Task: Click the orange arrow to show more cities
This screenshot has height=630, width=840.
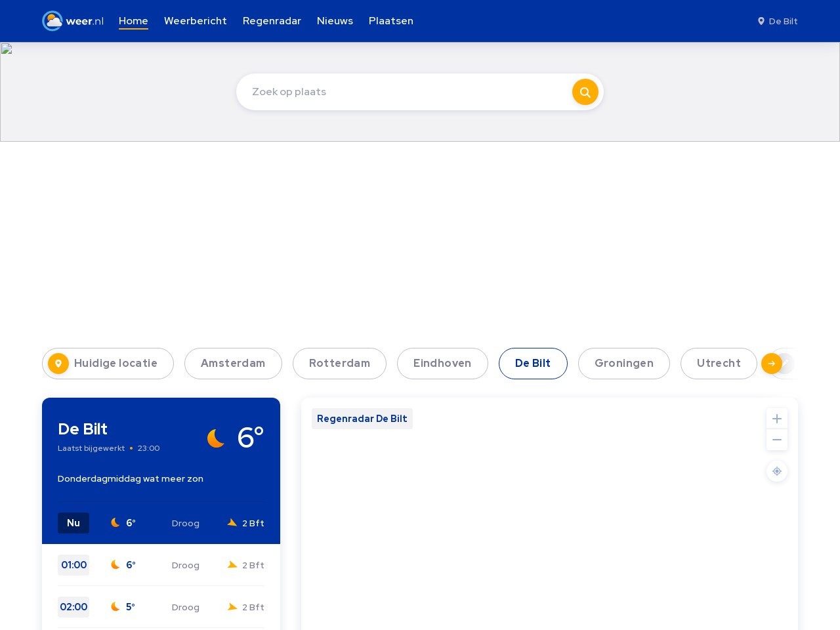Action: pos(772,364)
